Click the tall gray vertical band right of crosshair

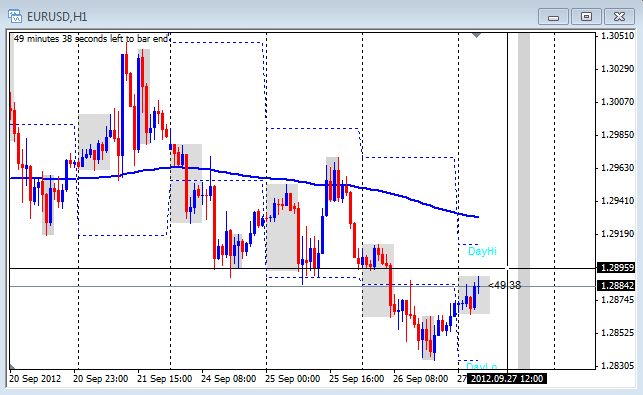pos(524,201)
